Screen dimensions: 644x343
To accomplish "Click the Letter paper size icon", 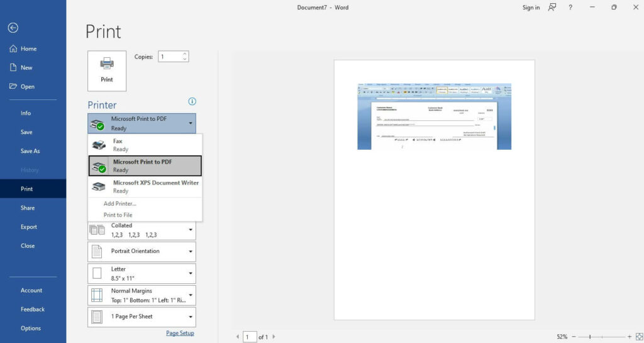I will pyautogui.click(x=97, y=274).
